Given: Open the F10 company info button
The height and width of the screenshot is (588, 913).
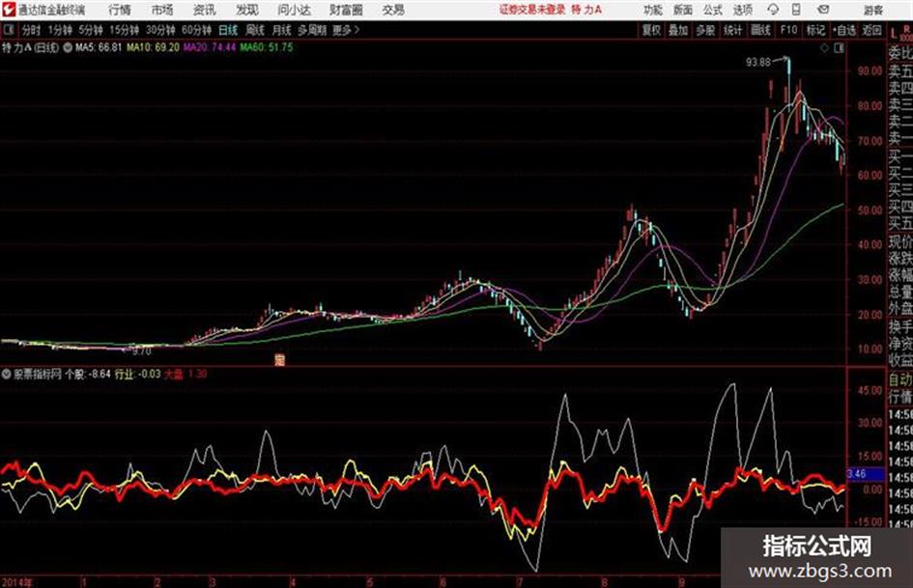Looking at the screenshot, I should 788,30.
